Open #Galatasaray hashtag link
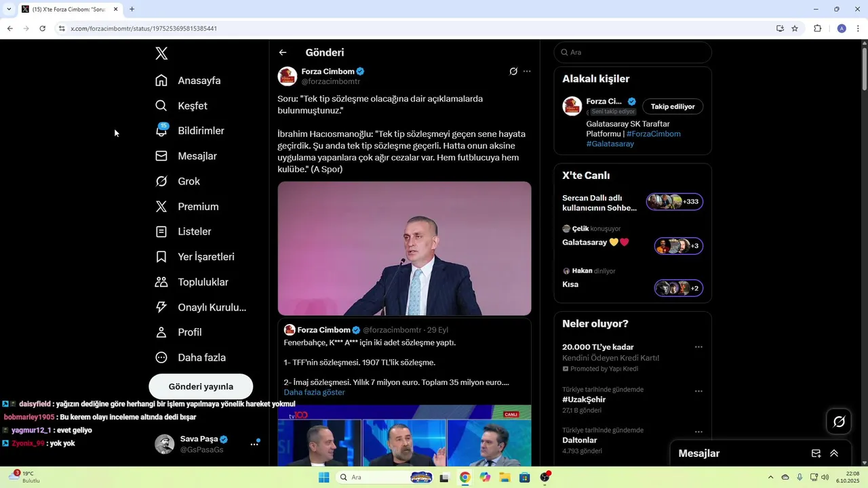 click(x=610, y=144)
